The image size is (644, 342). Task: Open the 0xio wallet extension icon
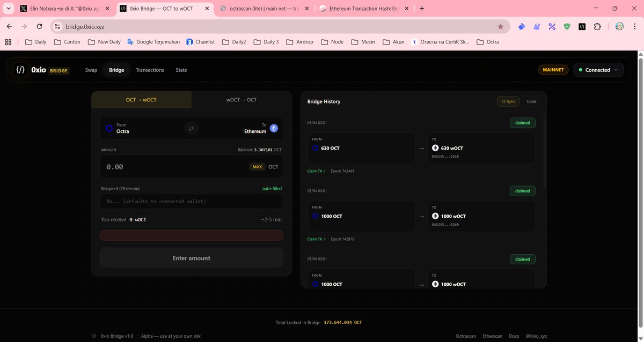click(582, 26)
